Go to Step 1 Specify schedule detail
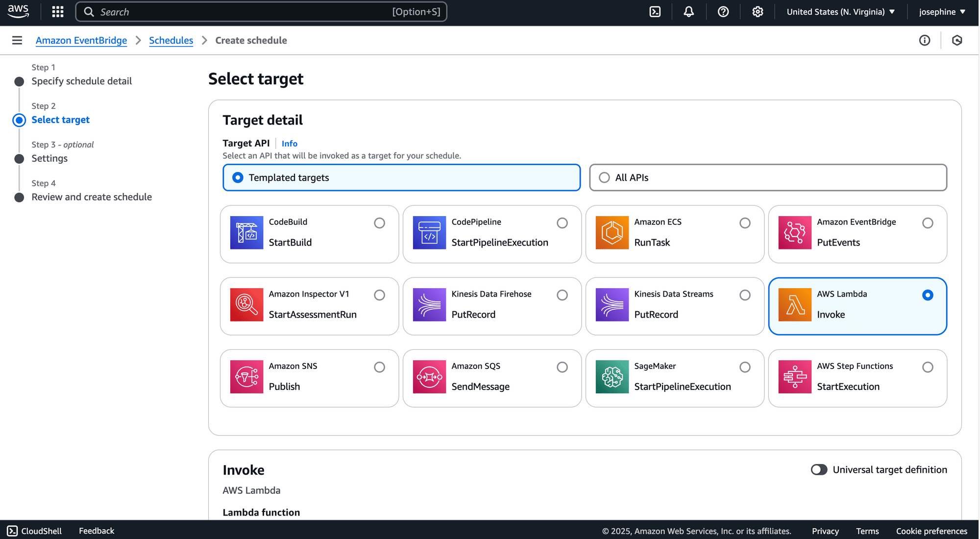Viewport: 980px width, 539px height. pyautogui.click(x=82, y=81)
